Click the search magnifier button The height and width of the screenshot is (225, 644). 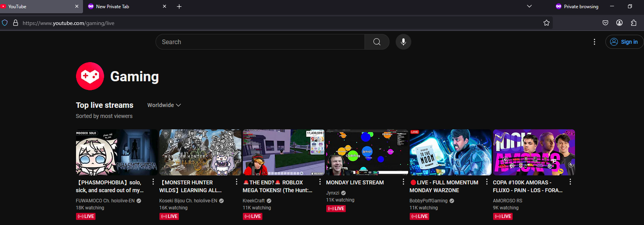point(377,42)
